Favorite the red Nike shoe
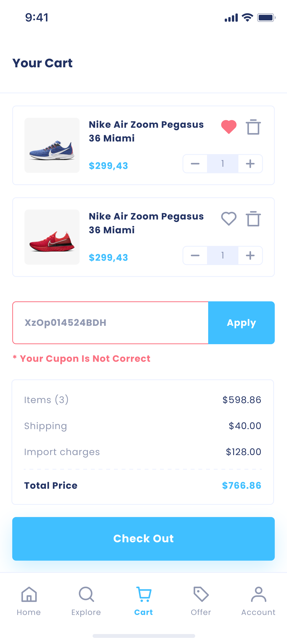 point(229,219)
